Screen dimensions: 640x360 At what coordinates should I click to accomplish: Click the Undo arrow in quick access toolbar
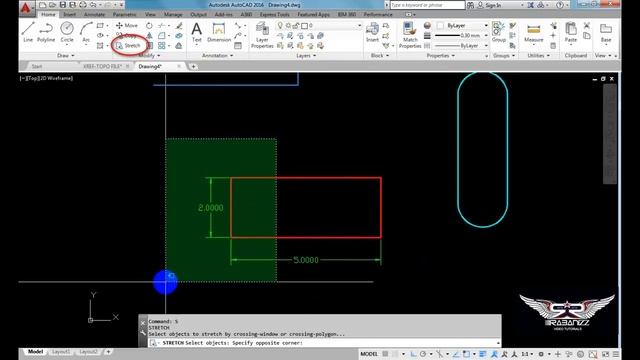coord(93,5)
